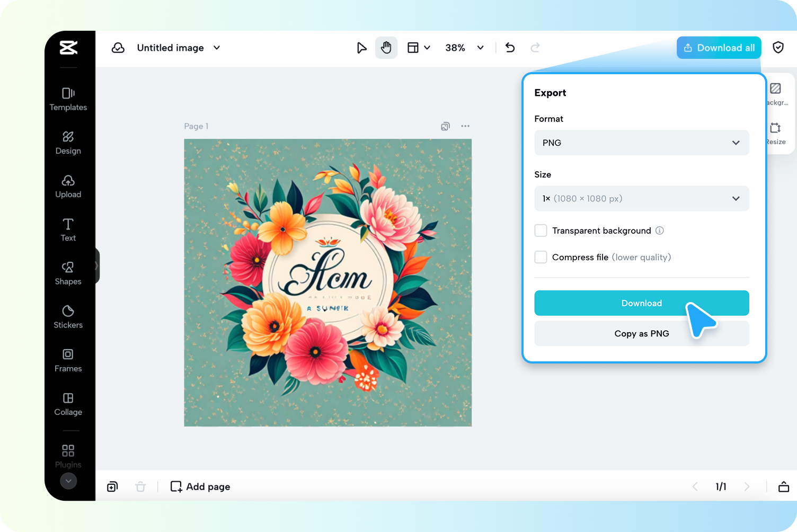Image resolution: width=797 pixels, height=532 pixels.
Task: Select the Text tool
Action: coord(68,230)
